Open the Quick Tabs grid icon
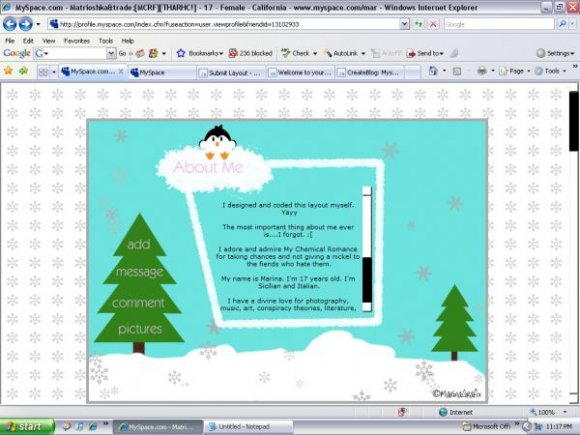This screenshot has width=580, height=435. (x=43, y=72)
